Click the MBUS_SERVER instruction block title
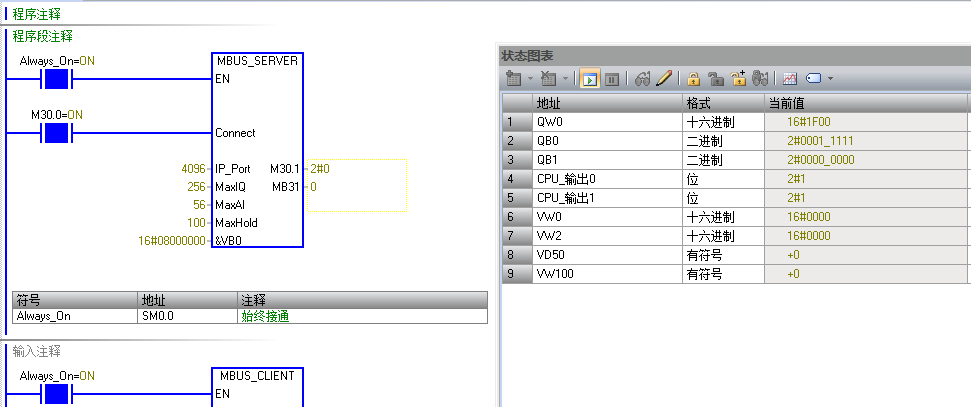This screenshot has width=971, height=407. pyautogui.click(x=257, y=60)
